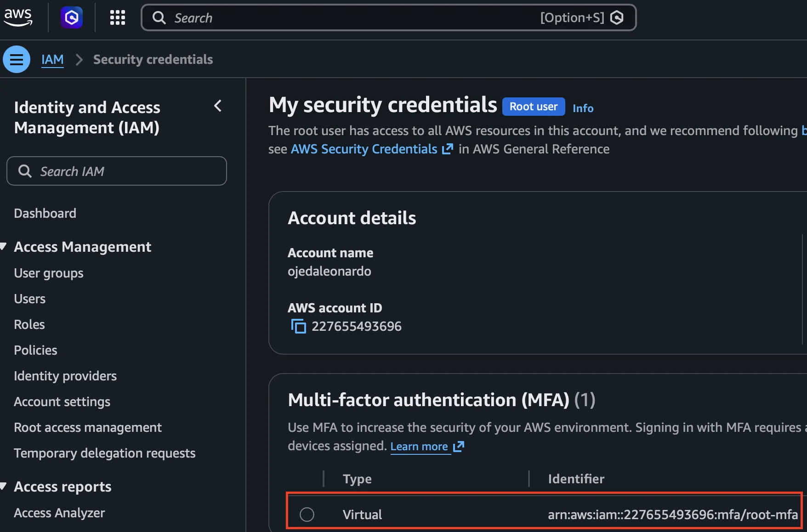Copy the AWS account ID
The height and width of the screenshot is (532, 807).
click(x=298, y=326)
